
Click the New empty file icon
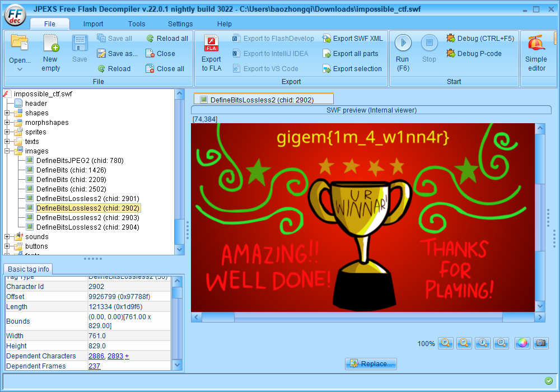(50, 43)
